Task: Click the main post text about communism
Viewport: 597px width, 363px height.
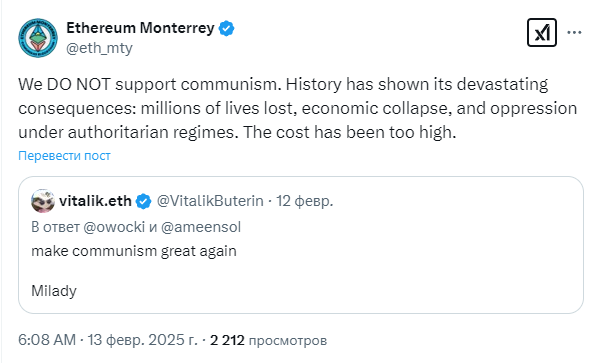Action: [297, 108]
